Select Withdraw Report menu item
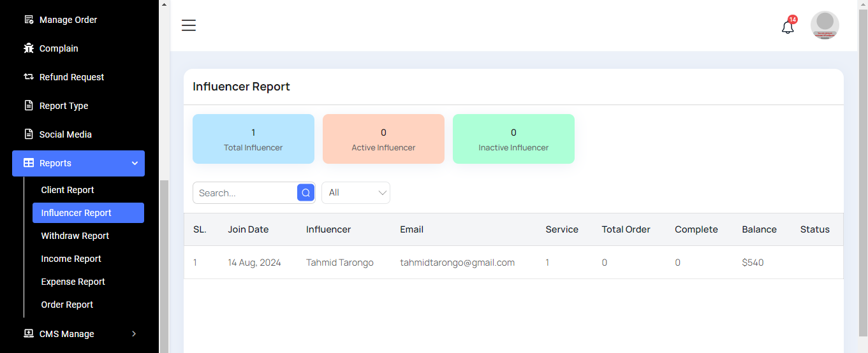This screenshot has width=868, height=353. point(75,236)
